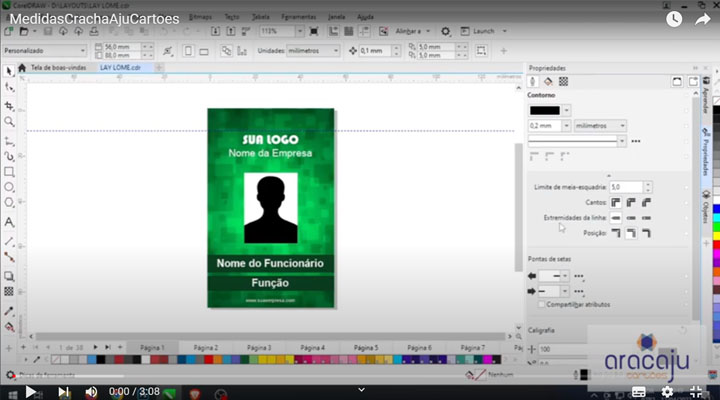Open CorelDRAW Options gear icon
The image size is (720, 400).
(x=445, y=31)
